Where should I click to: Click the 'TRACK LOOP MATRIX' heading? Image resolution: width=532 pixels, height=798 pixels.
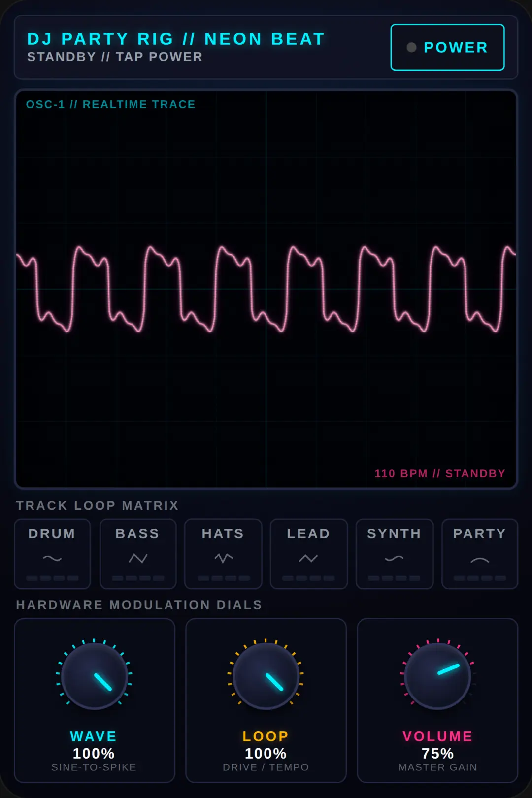pyautogui.click(x=98, y=505)
